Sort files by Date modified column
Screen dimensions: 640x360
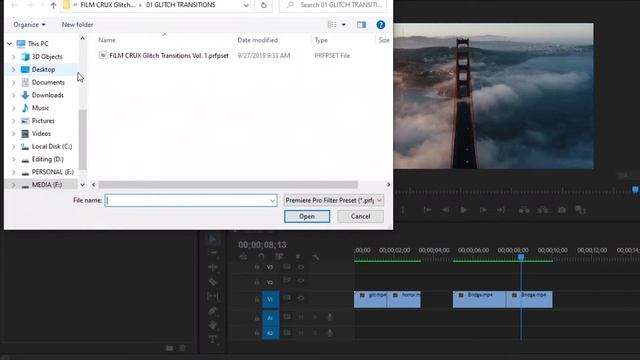[258, 40]
